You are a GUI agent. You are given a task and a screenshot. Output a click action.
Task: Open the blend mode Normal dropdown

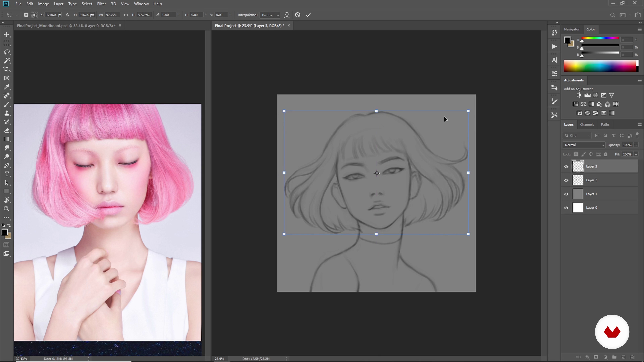584,145
